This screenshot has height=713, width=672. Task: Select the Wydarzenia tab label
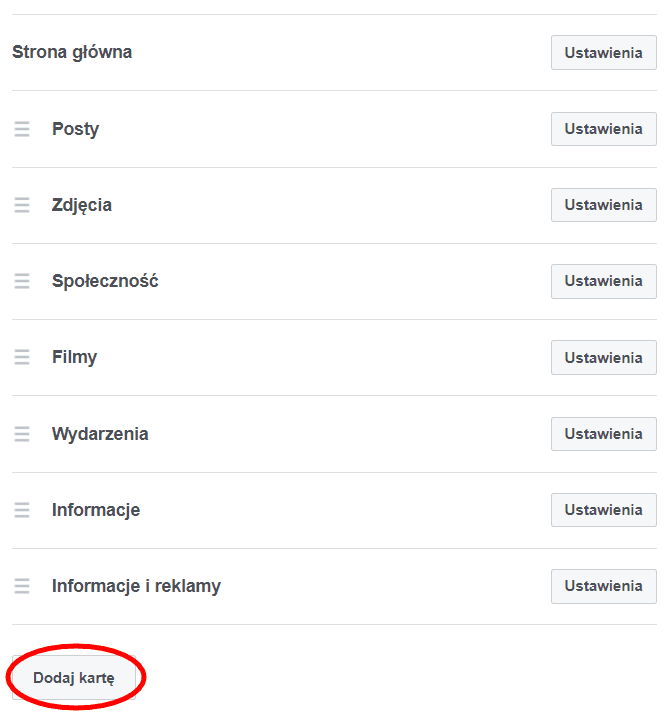point(100,434)
